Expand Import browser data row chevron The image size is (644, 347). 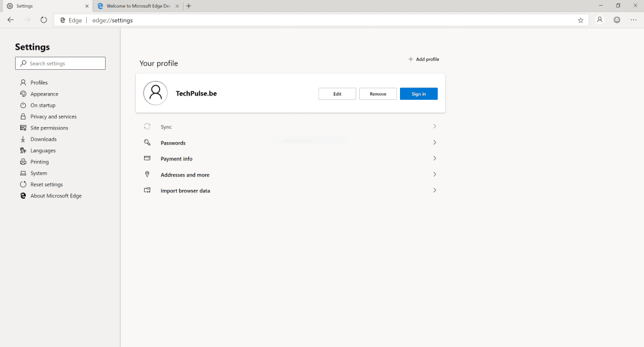click(435, 190)
